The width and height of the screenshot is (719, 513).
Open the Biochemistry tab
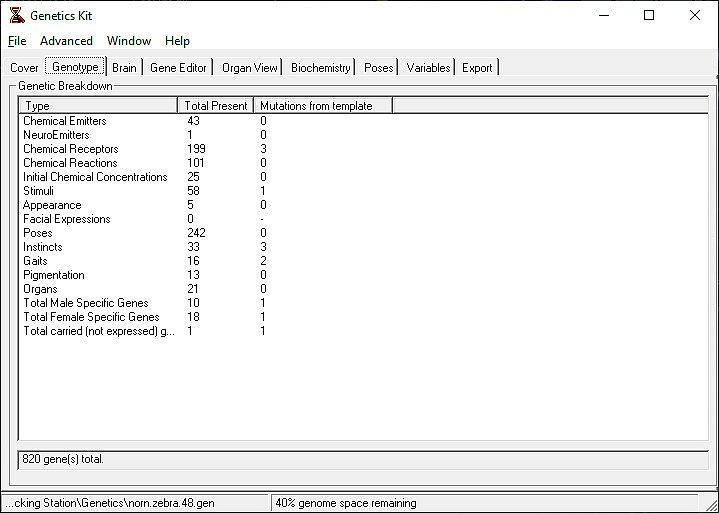click(321, 68)
